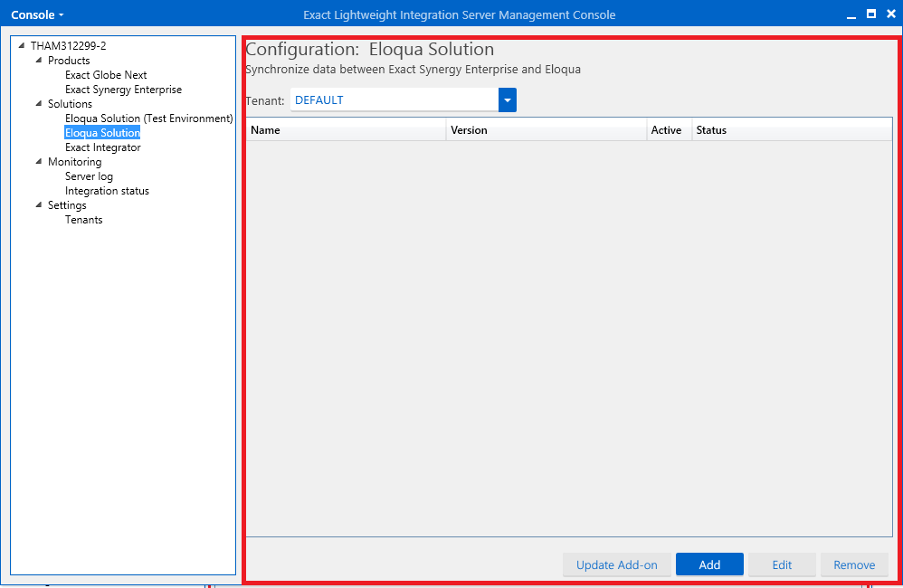Collapse the Solutions tree node
This screenshot has height=588, width=903.
point(39,104)
